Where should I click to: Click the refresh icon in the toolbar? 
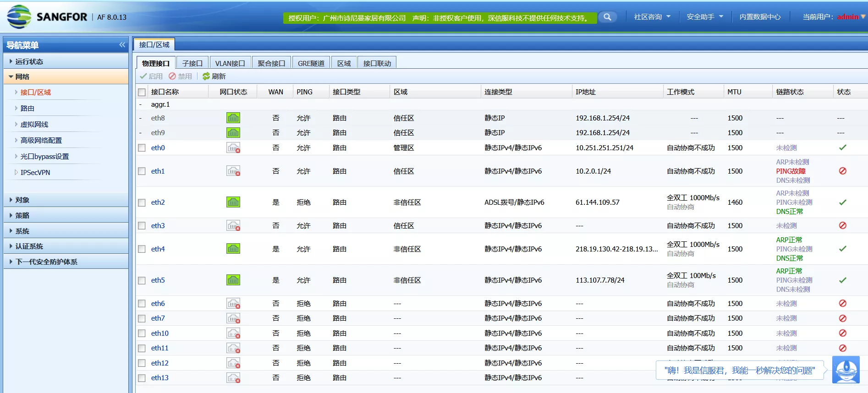pyautogui.click(x=206, y=76)
